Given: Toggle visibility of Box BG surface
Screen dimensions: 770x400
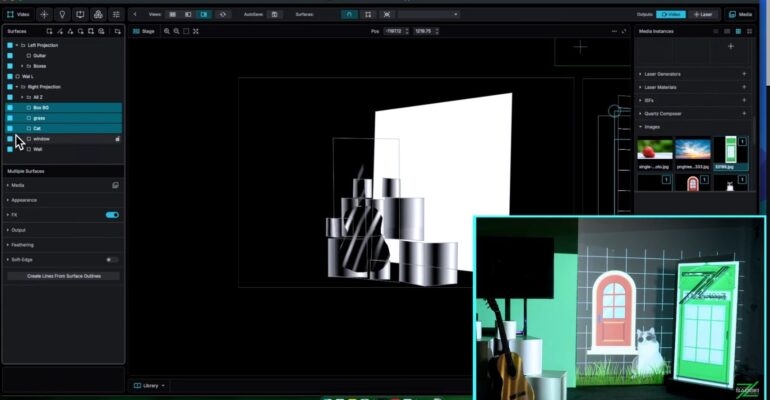Looking at the screenshot, I should tap(10, 107).
